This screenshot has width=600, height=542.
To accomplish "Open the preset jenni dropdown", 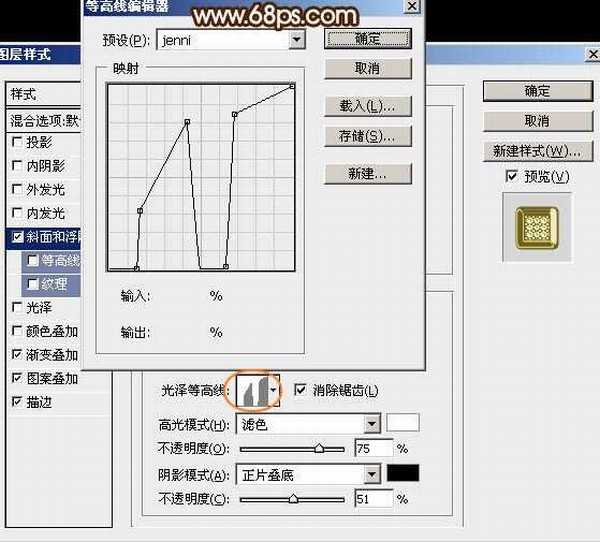I will 297,39.
